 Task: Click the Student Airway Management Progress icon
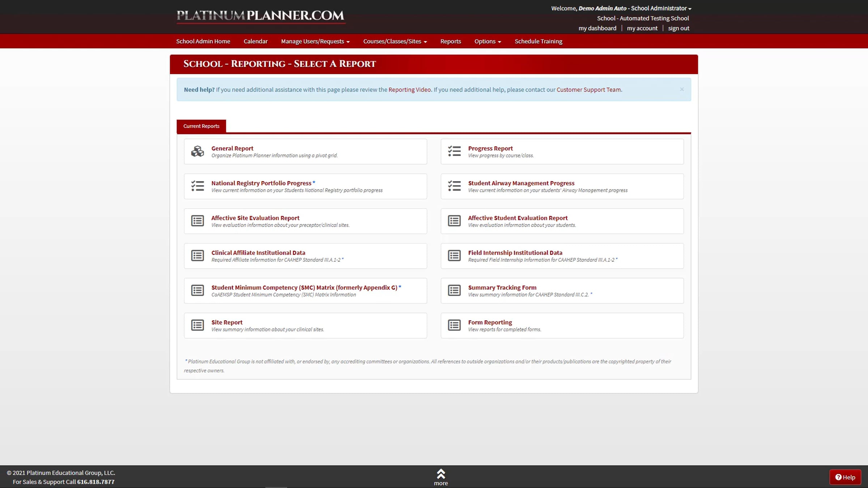pyautogui.click(x=454, y=186)
